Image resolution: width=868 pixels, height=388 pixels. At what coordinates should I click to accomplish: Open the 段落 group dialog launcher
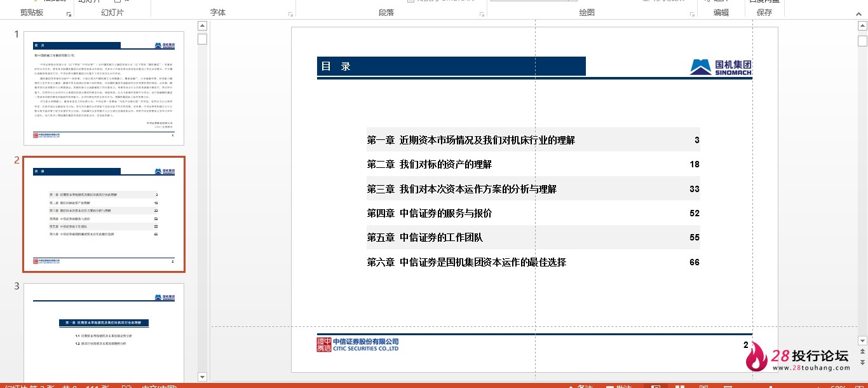pyautogui.click(x=482, y=13)
